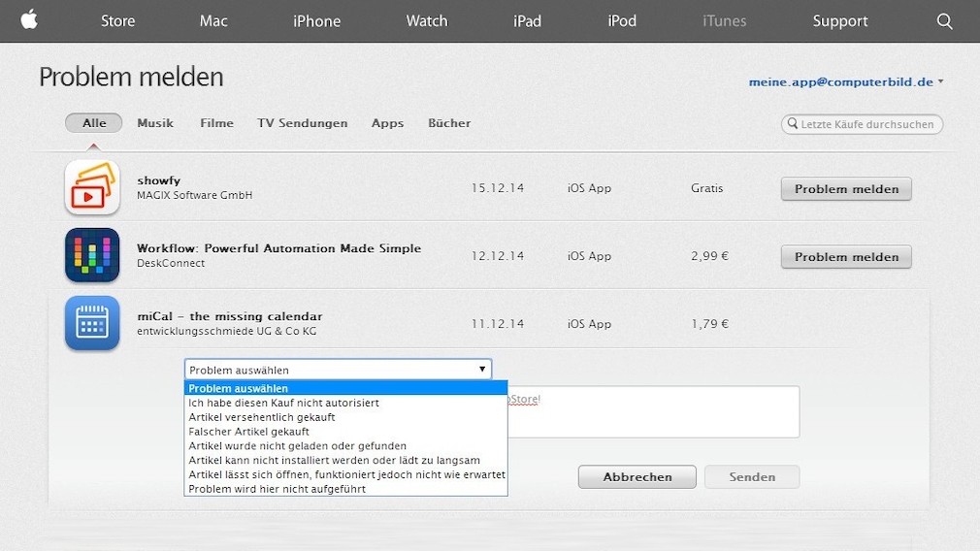980x551 pixels.
Task: Open the iPod navigation item
Action: coord(622,21)
